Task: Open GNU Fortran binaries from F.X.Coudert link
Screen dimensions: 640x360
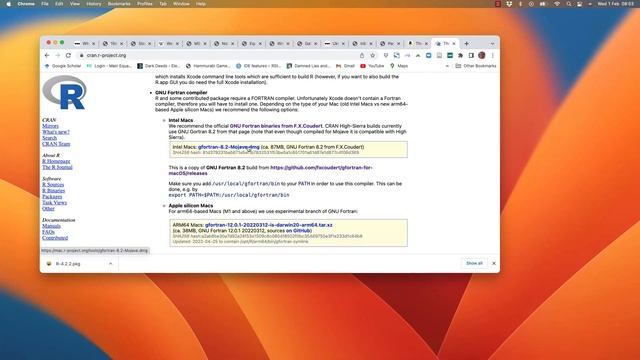Action: click(276, 126)
